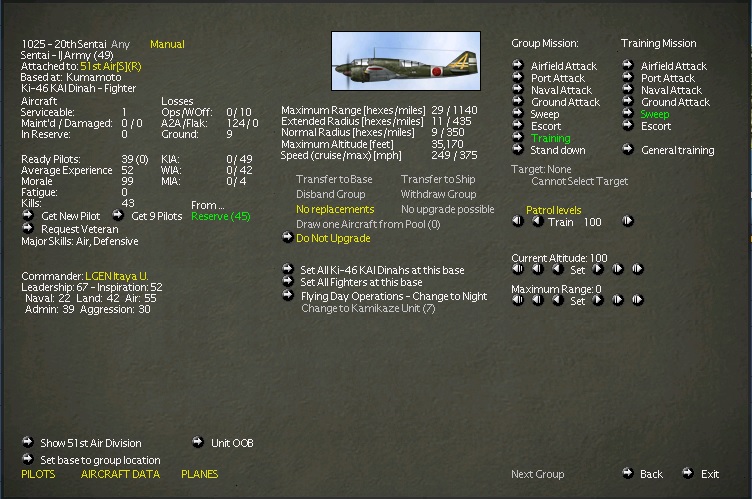
Task: Choose Ground Attack training mission
Action: [668, 102]
